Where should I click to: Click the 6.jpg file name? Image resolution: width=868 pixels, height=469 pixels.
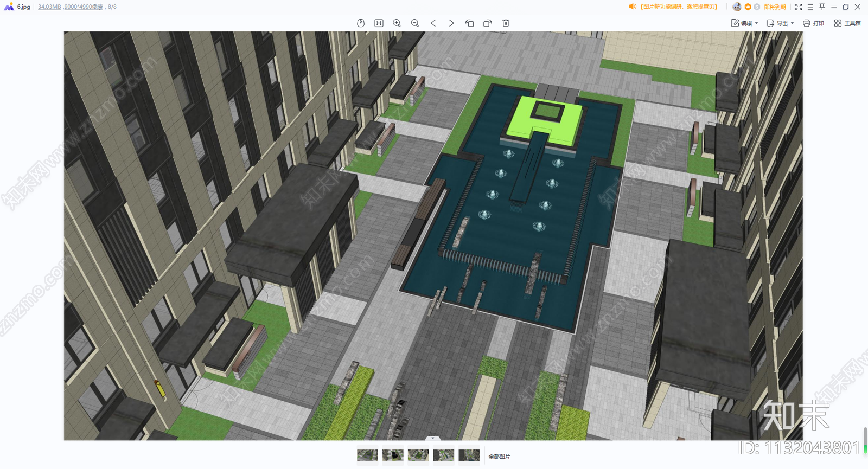pyautogui.click(x=23, y=7)
